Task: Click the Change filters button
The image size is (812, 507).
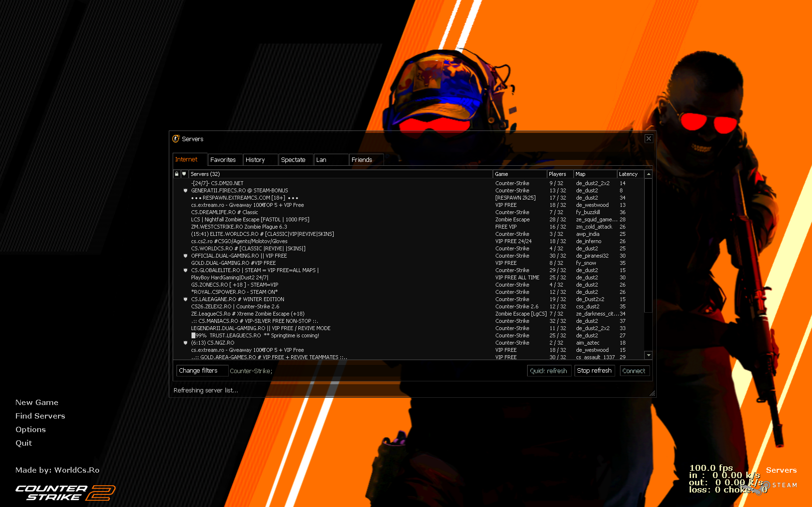Action: [202, 371]
